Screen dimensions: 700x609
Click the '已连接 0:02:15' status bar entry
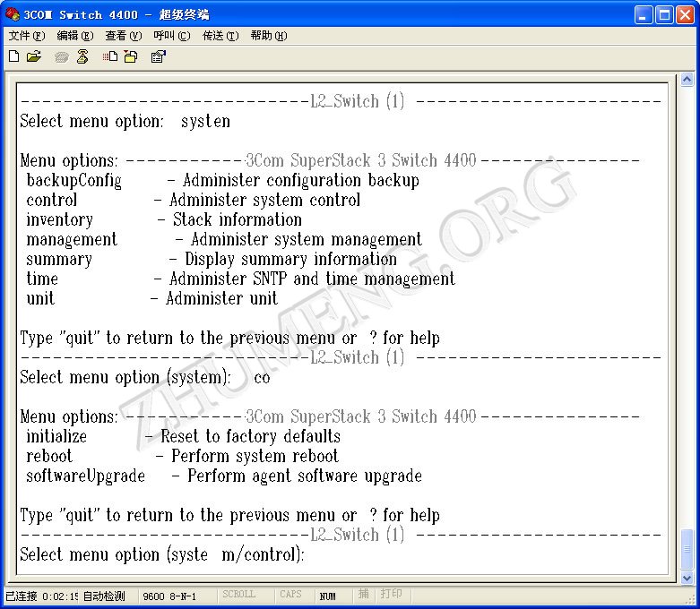tap(41, 596)
